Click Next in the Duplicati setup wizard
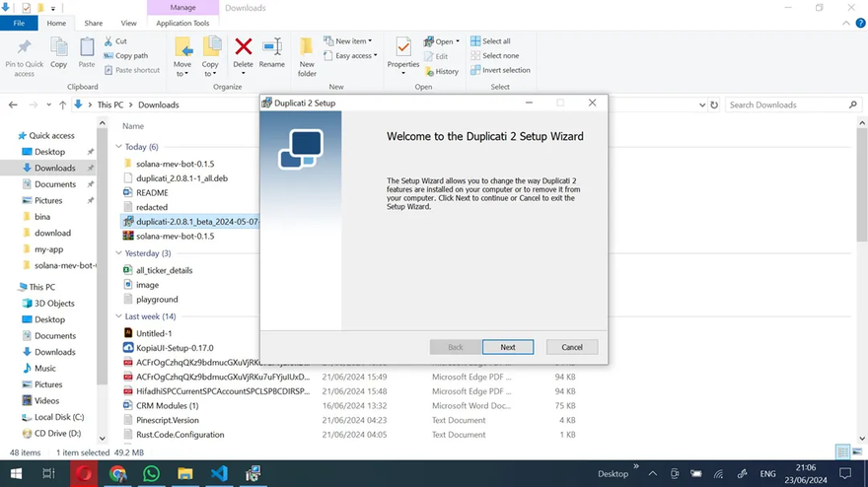This screenshot has width=868, height=487. click(507, 347)
